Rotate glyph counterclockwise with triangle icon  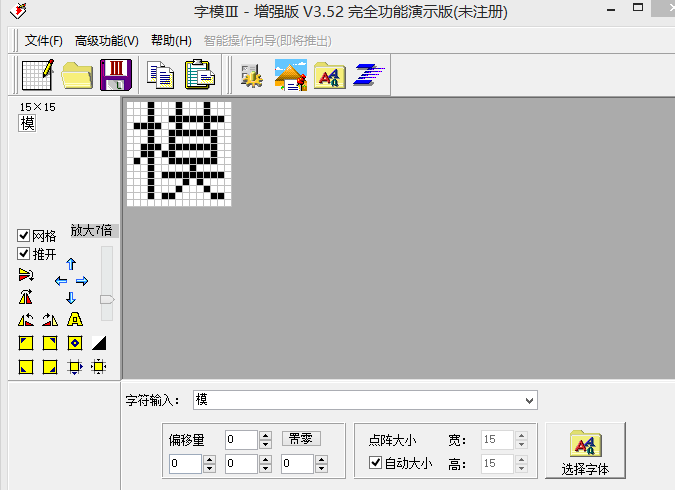26,319
